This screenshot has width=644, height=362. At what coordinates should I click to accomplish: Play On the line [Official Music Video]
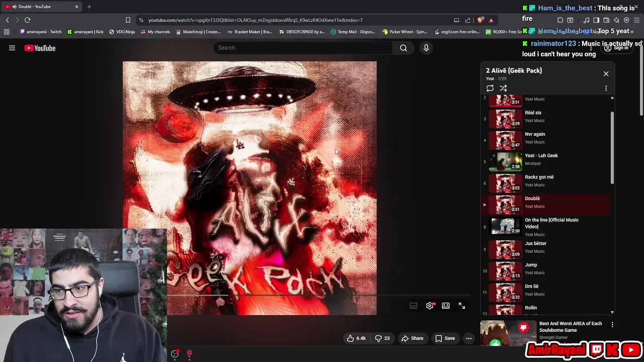pos(545,226)
